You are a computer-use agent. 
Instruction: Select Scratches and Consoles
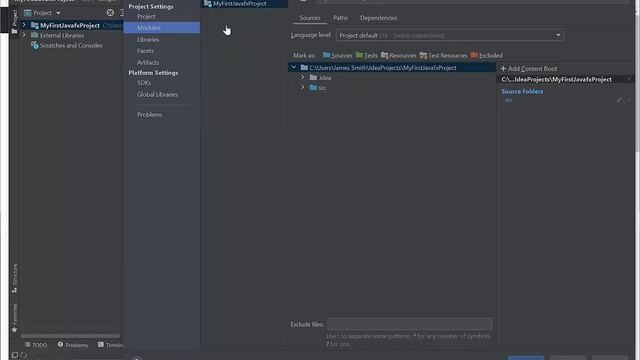point(71,45)
